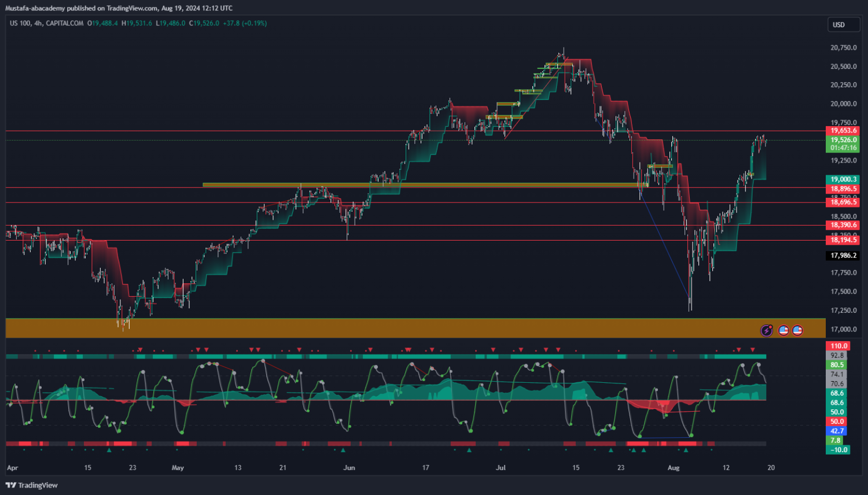868x495 pixels.
Task: Select the 18,390.6 price level label
Action: (843, 225)
